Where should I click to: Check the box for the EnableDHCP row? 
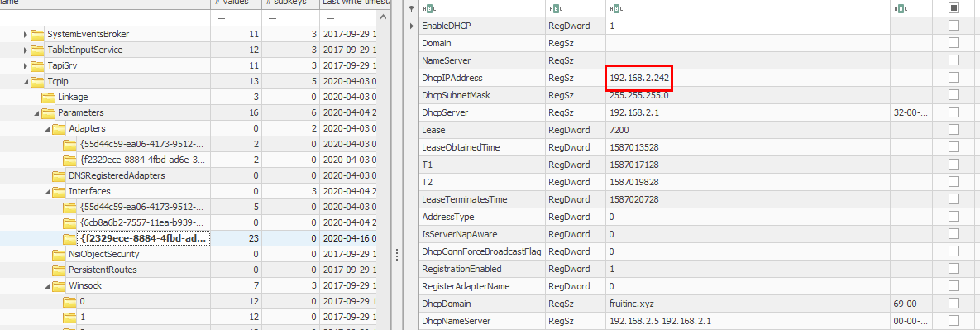point(954,26)
